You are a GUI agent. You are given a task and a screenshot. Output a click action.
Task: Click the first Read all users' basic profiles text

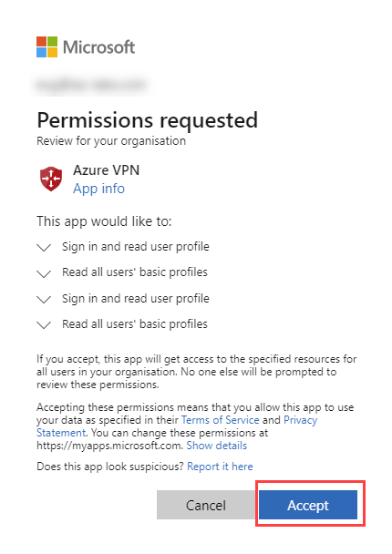[135, 272]
